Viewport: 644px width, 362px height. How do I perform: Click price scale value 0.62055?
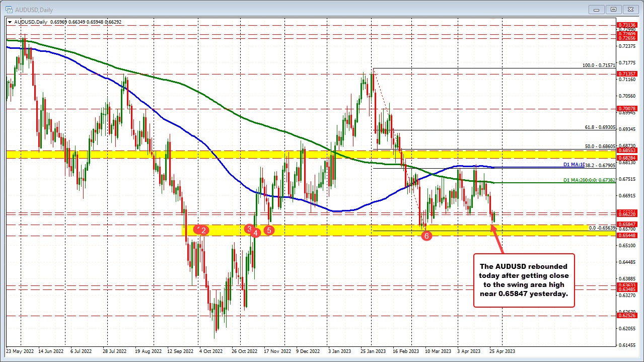point(627,328)
